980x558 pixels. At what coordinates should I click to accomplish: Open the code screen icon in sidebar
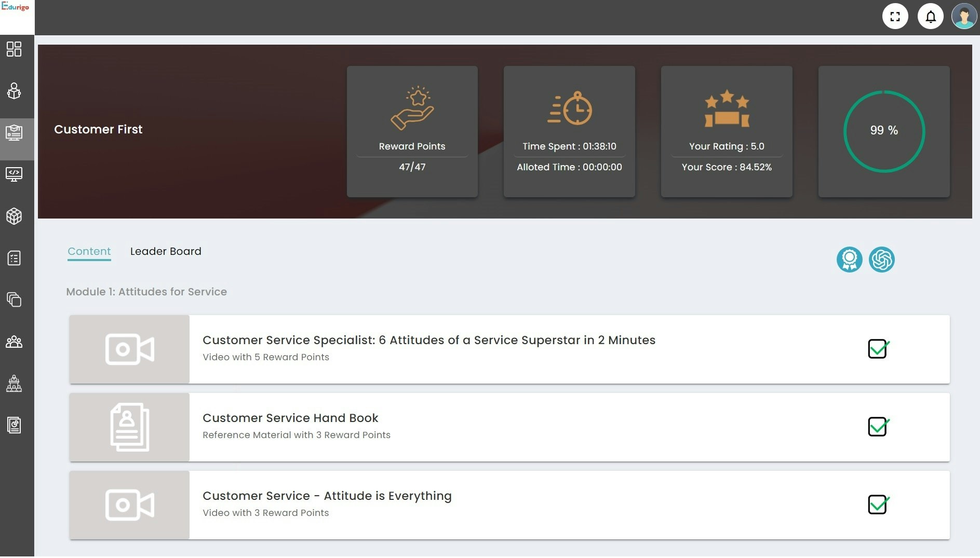(14, 174)
